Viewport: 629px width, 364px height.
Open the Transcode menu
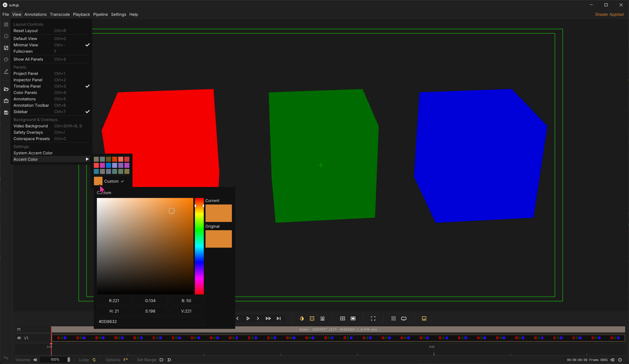point(60,15)
